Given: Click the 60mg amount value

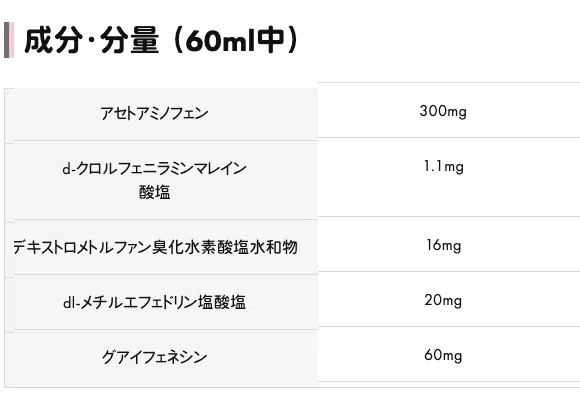Looking at the screenshot, I should point(443,355).
